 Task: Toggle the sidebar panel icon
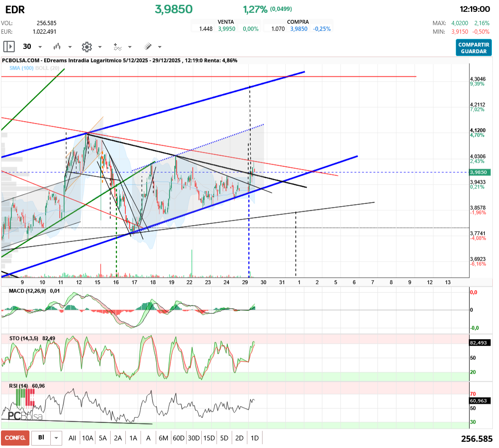pyautogui.click(x=9, y=46)
